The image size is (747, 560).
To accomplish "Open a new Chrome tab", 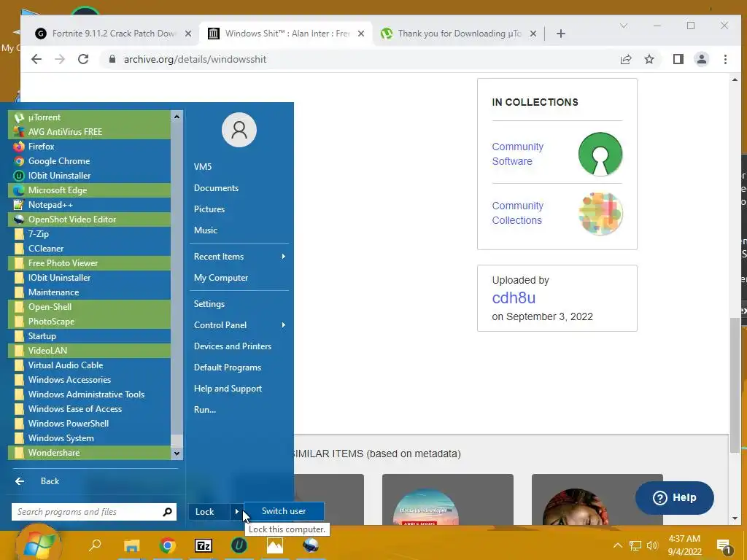I will click(561, 34).
